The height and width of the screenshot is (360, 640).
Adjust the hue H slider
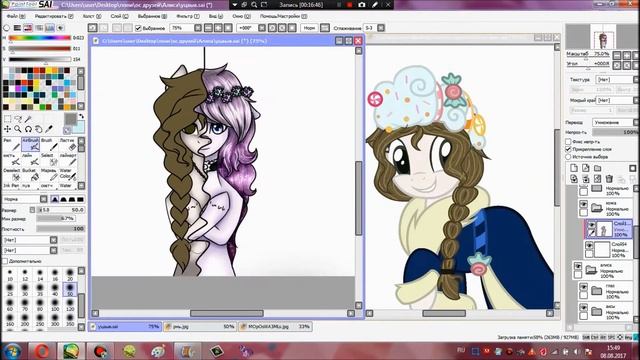coord(40,38)
